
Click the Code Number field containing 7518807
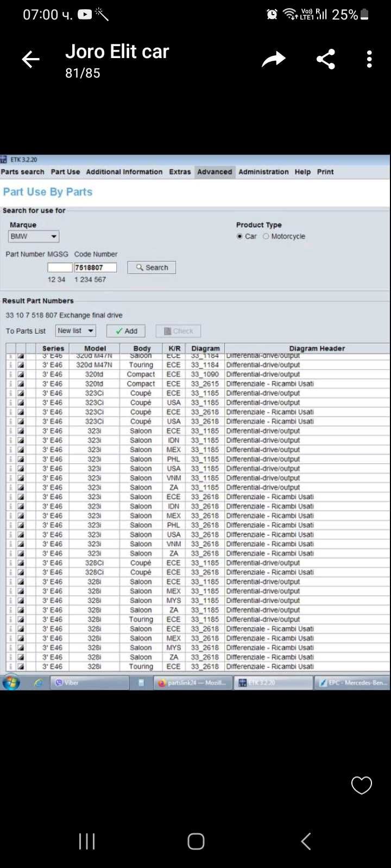pyautogui.click(x=96, y=267)
